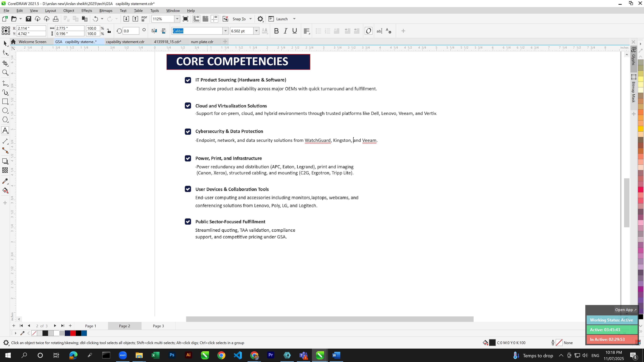Select the Polygon tool
Image resolution: width=644 pixels, height=362 pixels.
[x=5, y=119]
